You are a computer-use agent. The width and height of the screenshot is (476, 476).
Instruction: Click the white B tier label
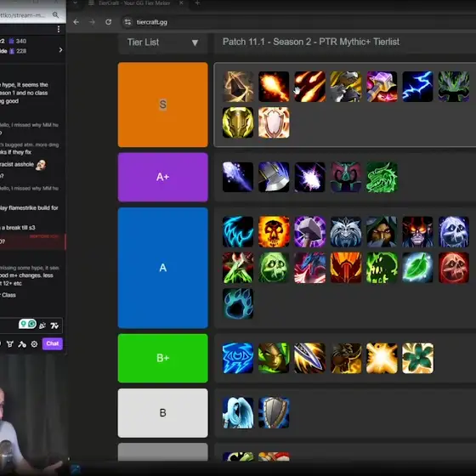point(163,413)
